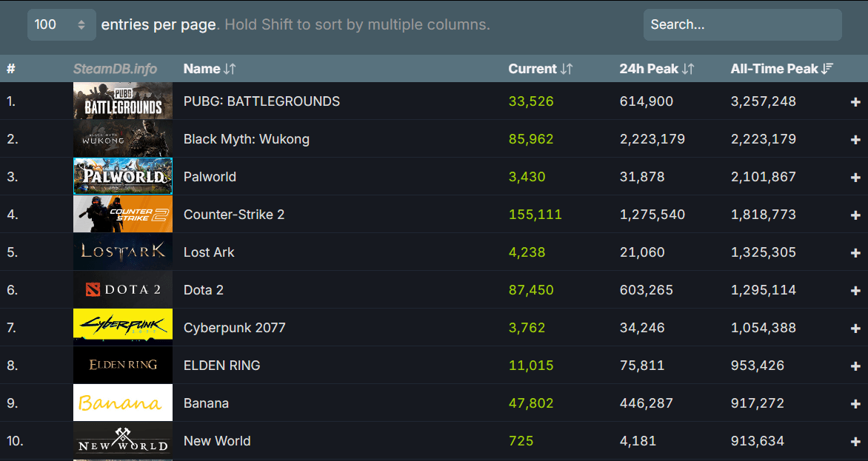Click New World all-time peak 913,634
The height and width of the screenshot is (461, 868).
tap(758, 441)
